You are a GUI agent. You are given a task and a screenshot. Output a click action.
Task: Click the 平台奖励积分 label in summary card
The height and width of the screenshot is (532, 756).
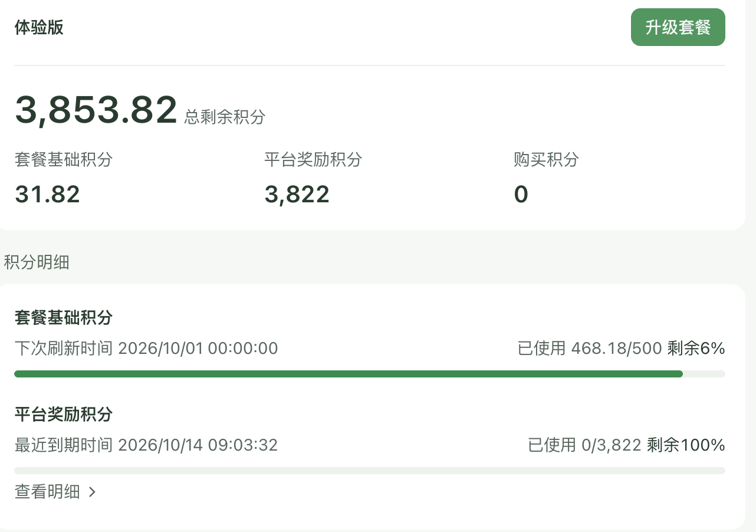313,159
